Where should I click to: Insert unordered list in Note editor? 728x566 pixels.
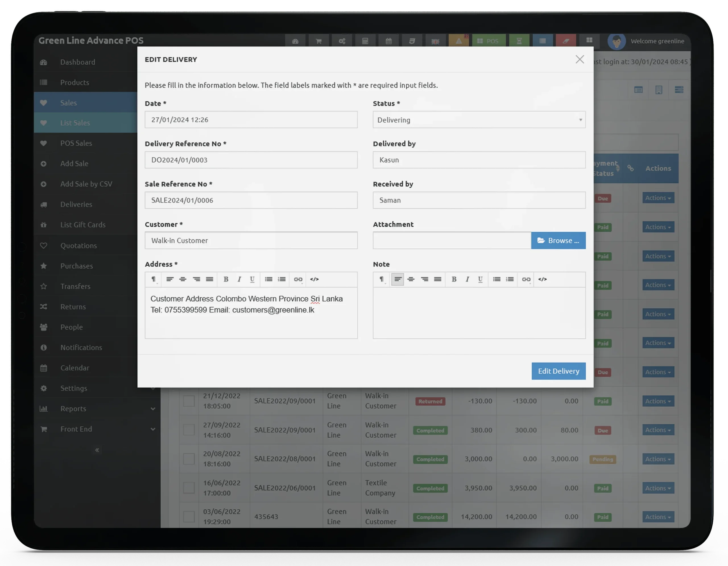pyautogui.click(x=496, y=279)
